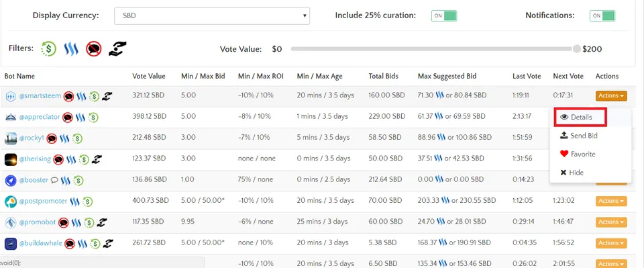
Task: Open the Actions dropdown for @smartsteem
Action: tap(611, 96)
